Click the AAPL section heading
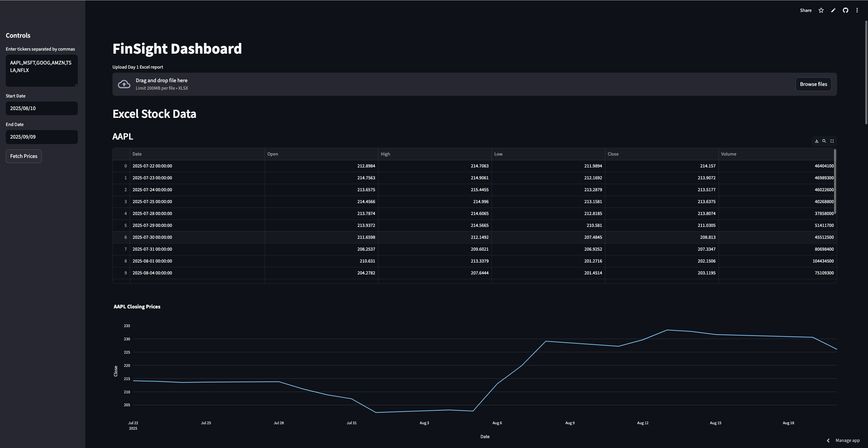This screenshot has height=448, width=868. coord(123,137)
